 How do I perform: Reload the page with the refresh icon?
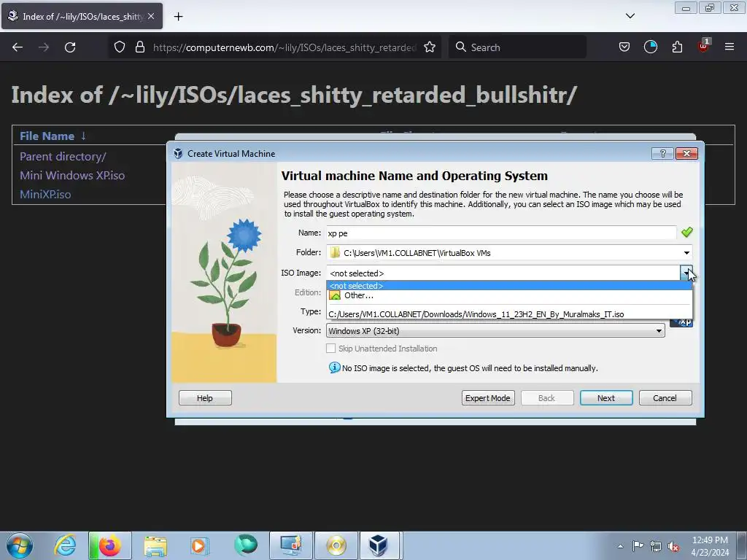[70, 47]
